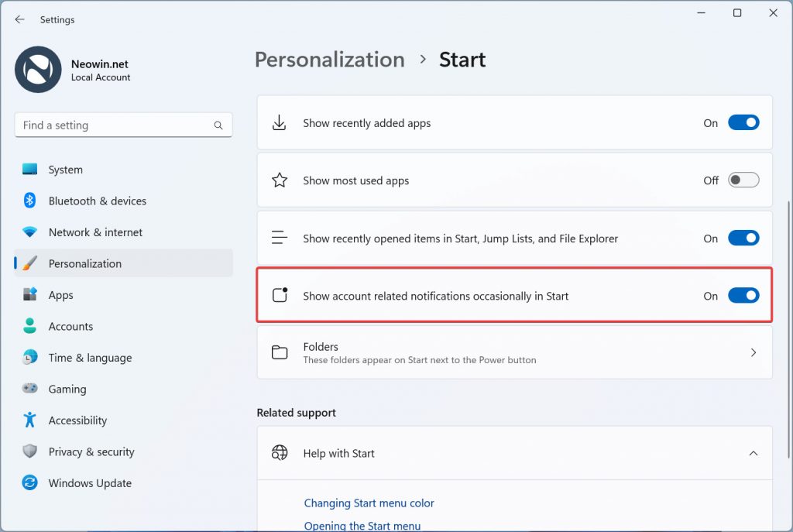Select Gaming in the sidebar

[x=123, y=389]
